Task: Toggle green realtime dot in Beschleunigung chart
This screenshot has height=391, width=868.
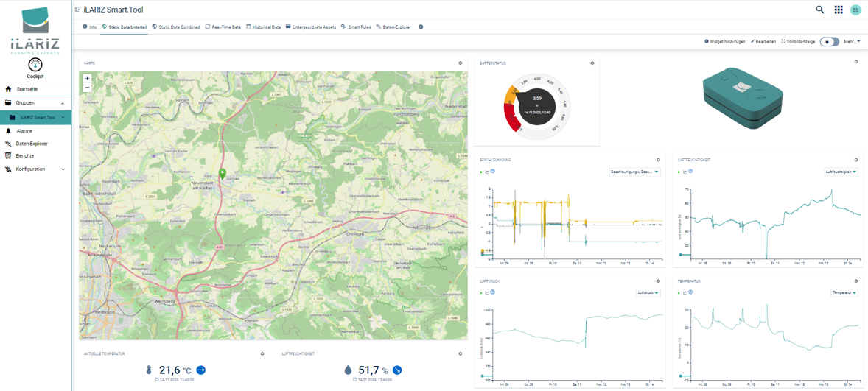Action: pos(481,172)
